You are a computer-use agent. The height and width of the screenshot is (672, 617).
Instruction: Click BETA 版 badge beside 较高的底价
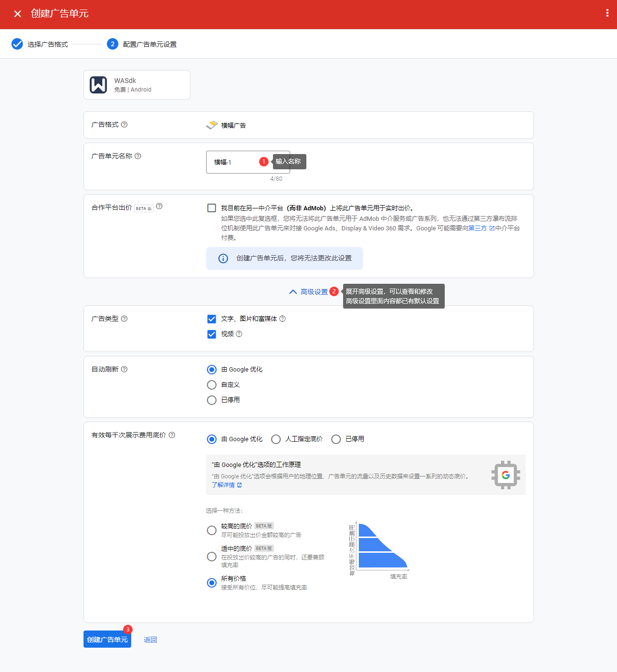[x=264, y=526]
